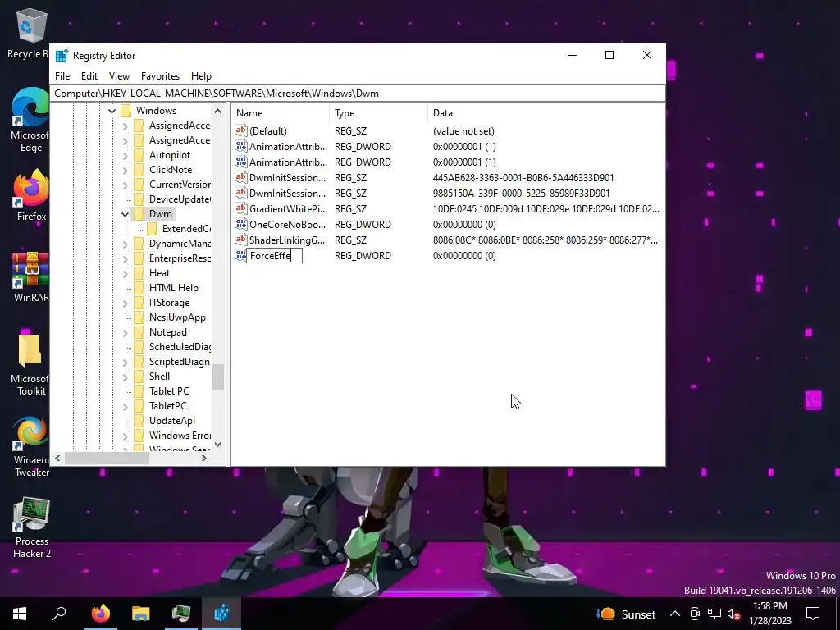Screen dimensions: 840x630
Task: Open the notification center icon
Action: [x=813, y=614]
